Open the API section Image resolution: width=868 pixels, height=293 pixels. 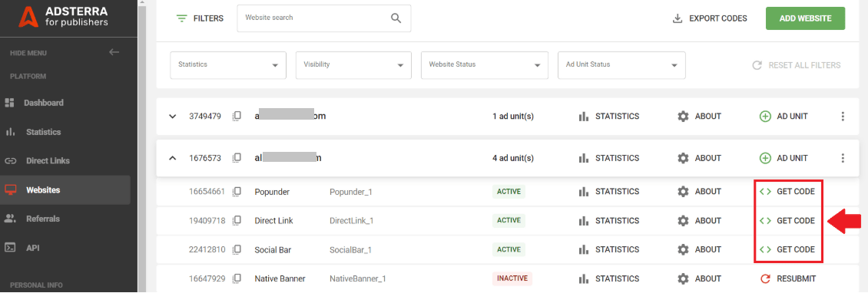tap(22, 249)
